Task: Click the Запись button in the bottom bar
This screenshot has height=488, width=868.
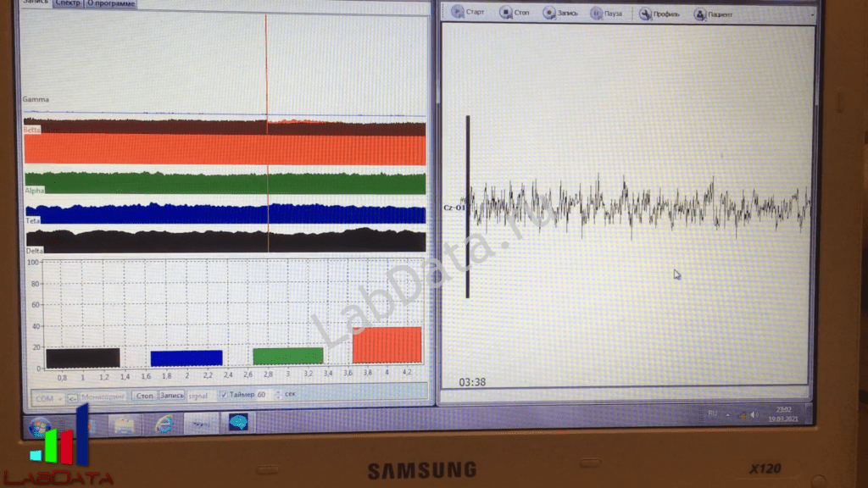Action: (171, 395)
